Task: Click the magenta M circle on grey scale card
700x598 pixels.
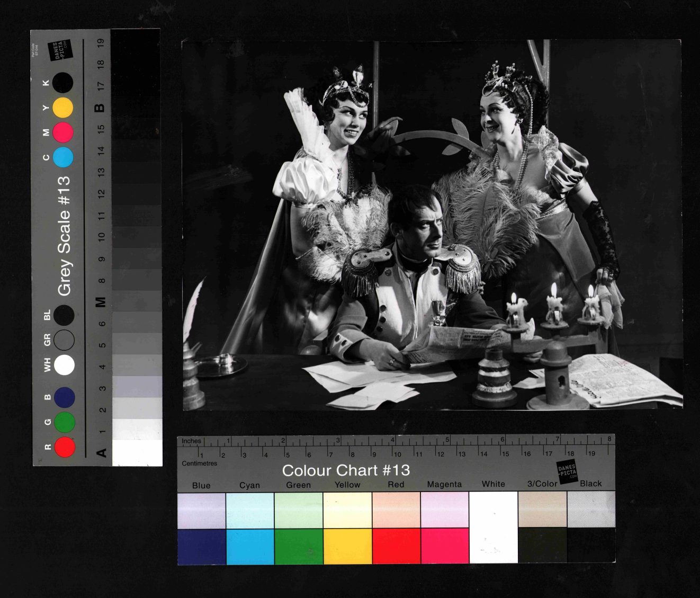Action: (62, 132)
